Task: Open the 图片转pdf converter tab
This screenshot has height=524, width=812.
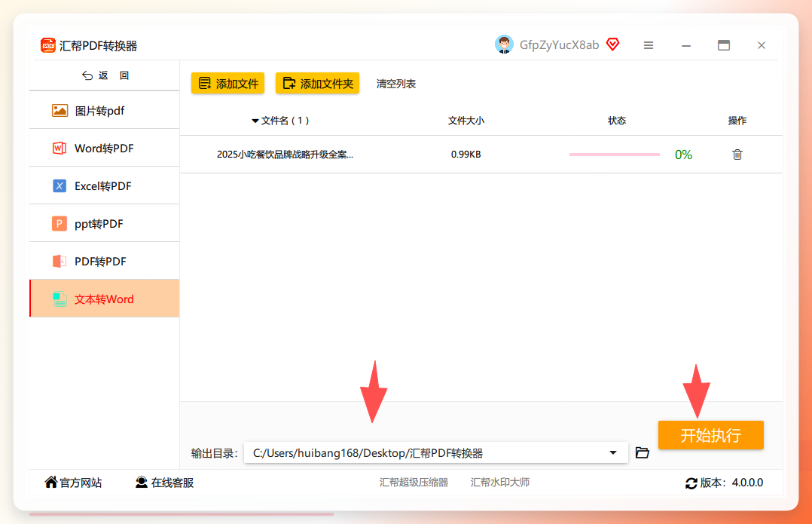Action: (105, 110)
